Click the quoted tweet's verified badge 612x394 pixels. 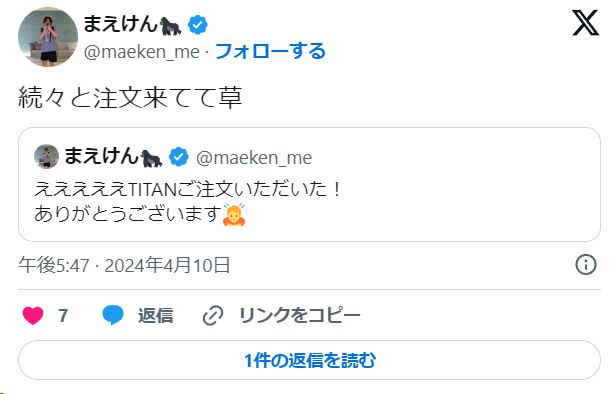tap(179, 157)
